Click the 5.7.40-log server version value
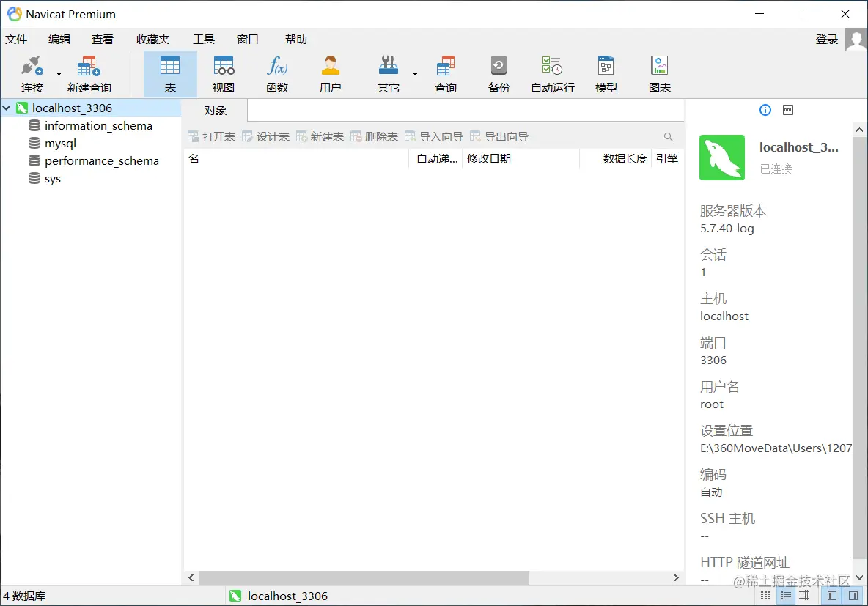Screen dimensions: 868x606 pos(727,228)
